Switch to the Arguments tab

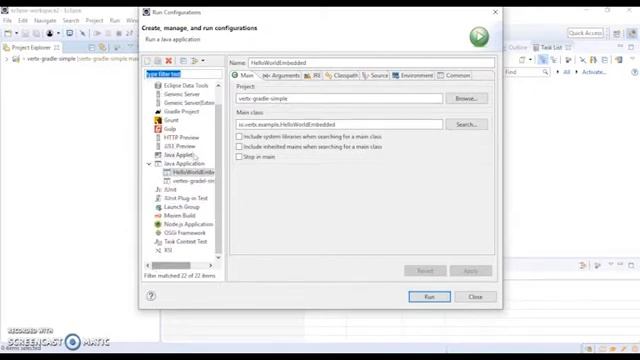pyautogui.click(x=281, y=76)
